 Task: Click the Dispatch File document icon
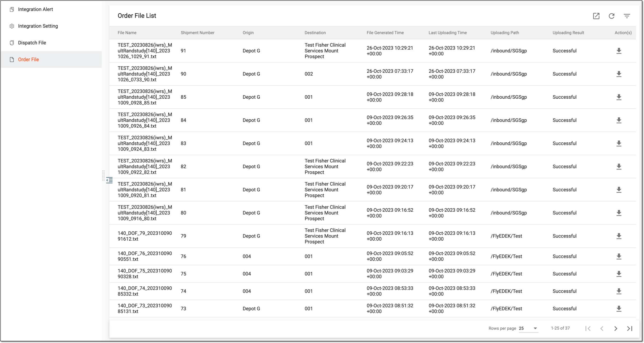pyautogui.click(x=12, y=43)
